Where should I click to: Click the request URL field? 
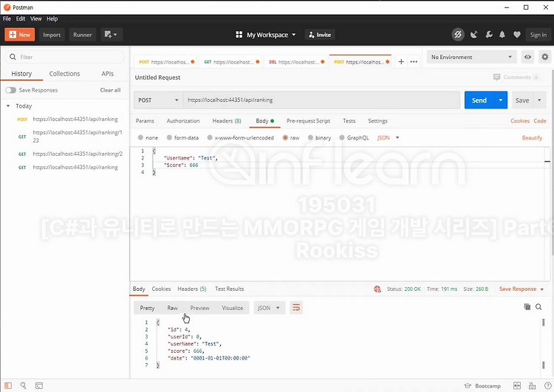(x=321, y=100)
